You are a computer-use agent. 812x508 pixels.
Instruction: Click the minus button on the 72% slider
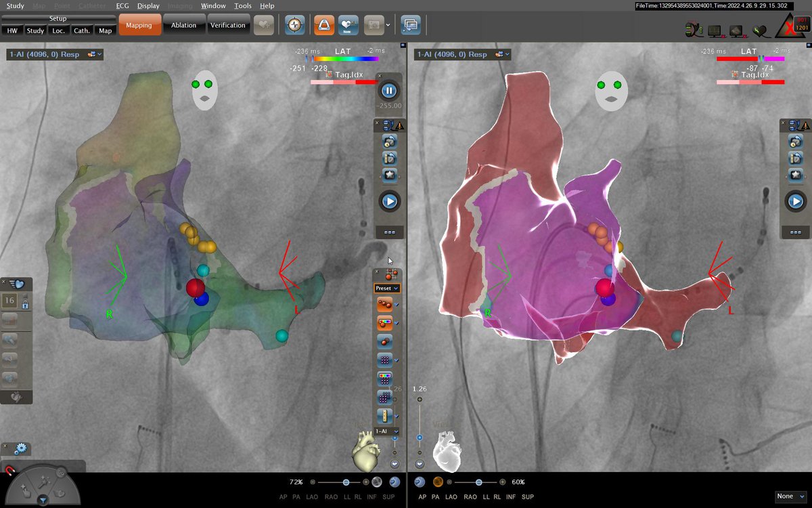tap(313, 482)
